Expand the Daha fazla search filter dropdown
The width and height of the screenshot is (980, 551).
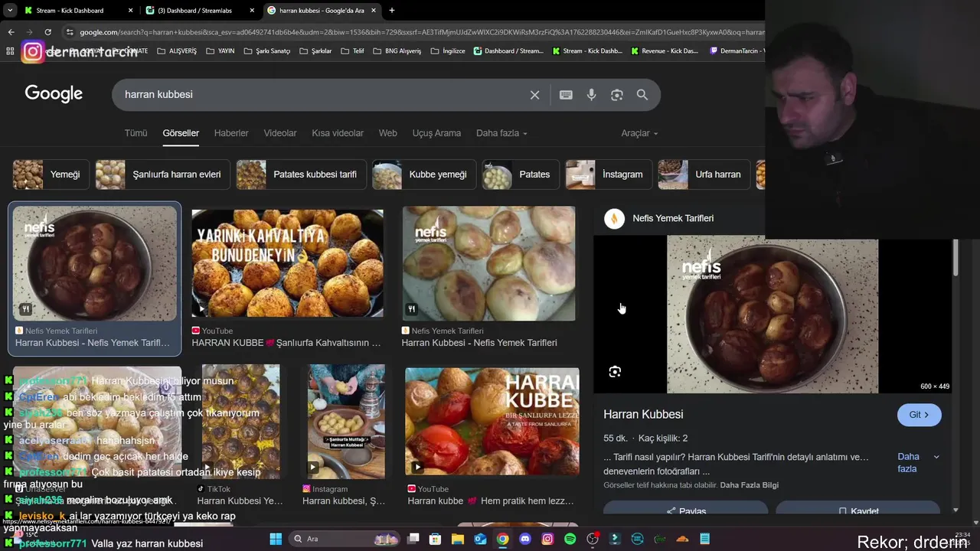[501, 133]
